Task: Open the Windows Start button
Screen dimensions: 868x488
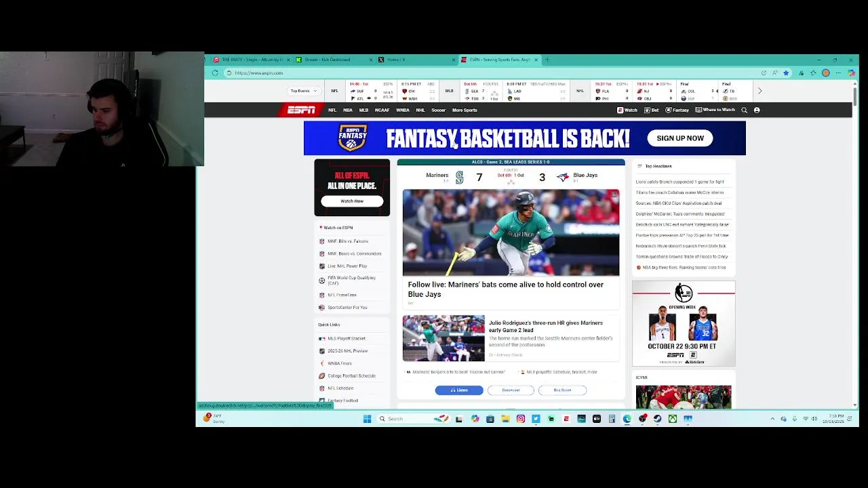Action: click(367, 419)
